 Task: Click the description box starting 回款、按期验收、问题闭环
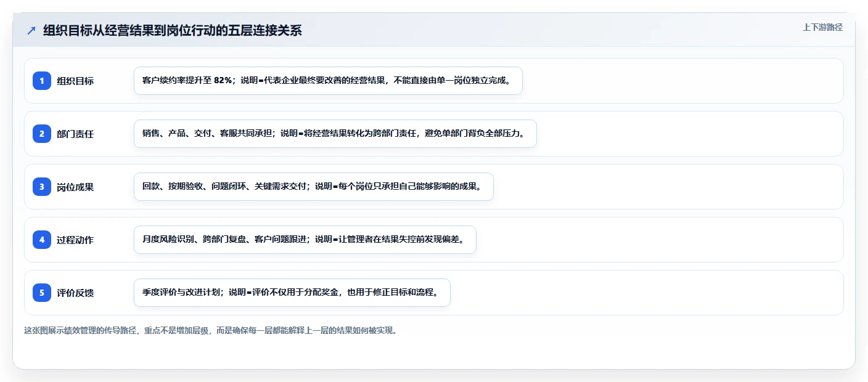point(314,187)
